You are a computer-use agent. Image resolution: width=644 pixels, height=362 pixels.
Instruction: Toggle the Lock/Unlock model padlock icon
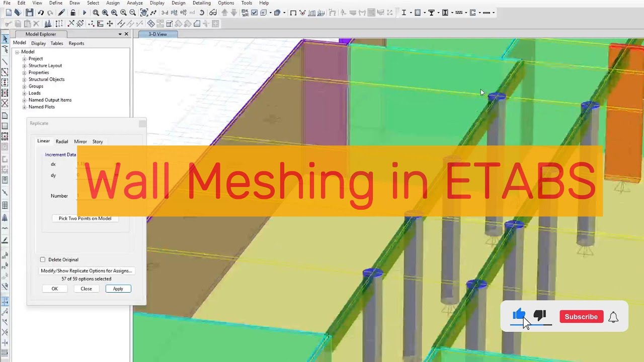pos(73,13)
